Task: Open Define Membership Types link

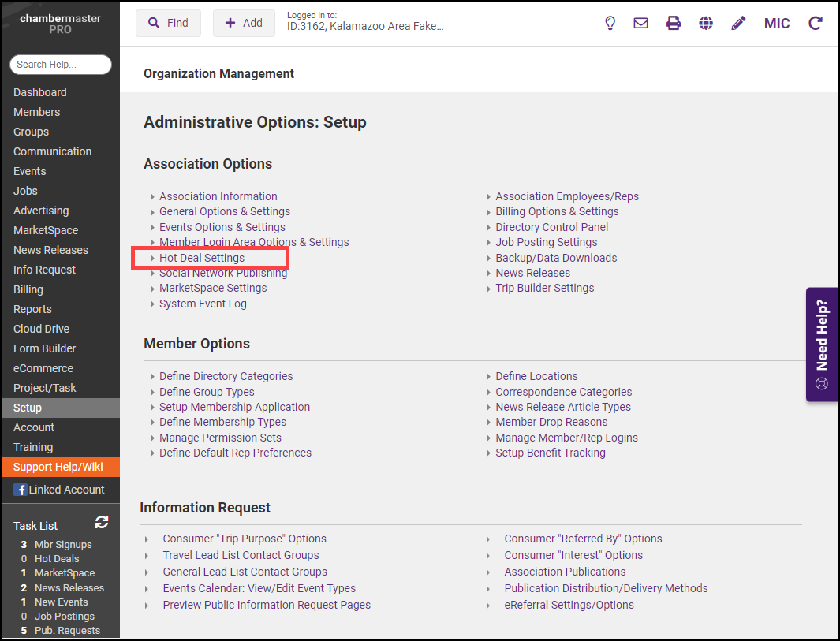Action: (222, 422)
